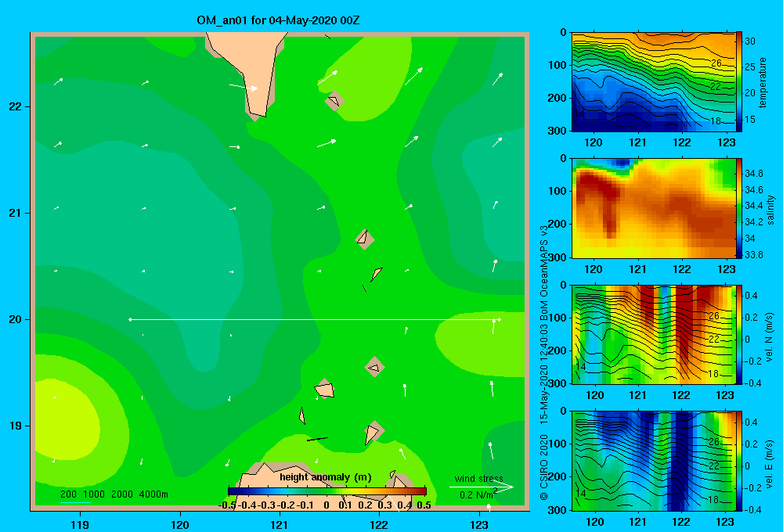Click the temperature section color scale
Screen dimensions: 783x532
[x=739, y=82]
